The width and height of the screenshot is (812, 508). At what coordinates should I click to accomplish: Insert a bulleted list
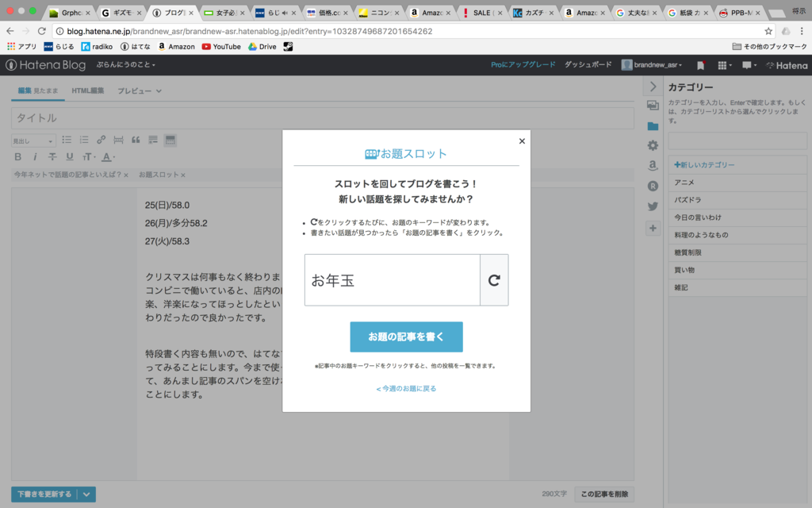pos(67,140)
